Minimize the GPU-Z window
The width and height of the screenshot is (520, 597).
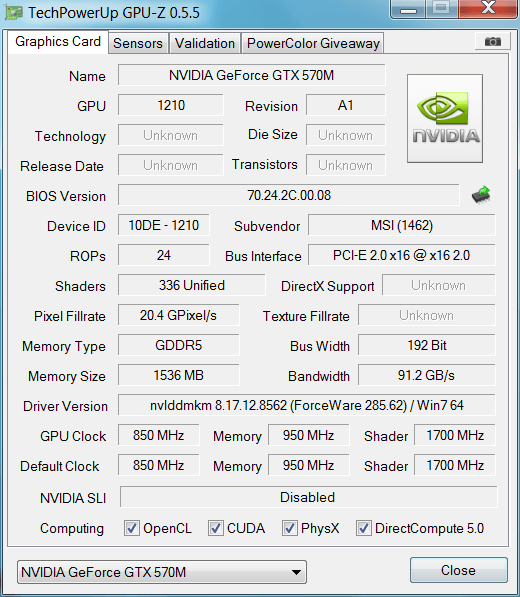pyautogui.click(x=408, y=10)
